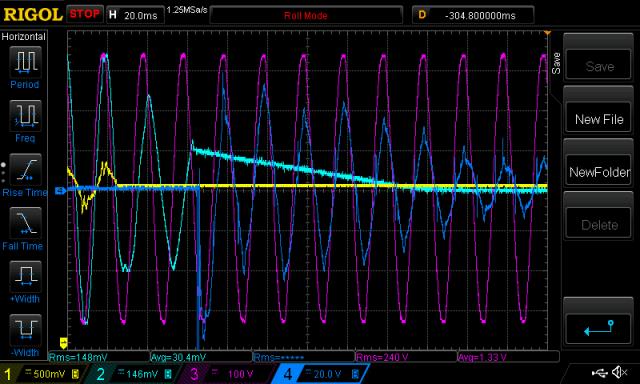This screenshot has height=384, width=640.
Task: Click the red STOP run indicator
Action: 84,14
